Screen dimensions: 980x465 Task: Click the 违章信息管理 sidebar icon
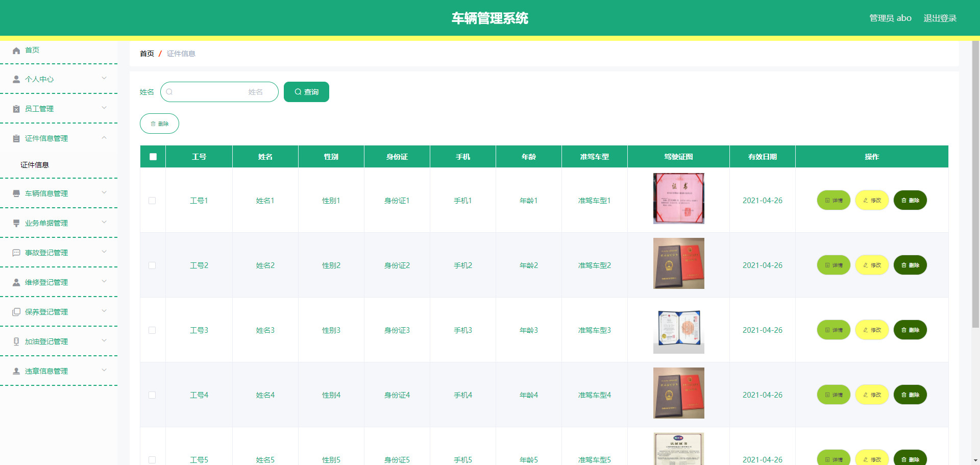click(x=16, y=371)
